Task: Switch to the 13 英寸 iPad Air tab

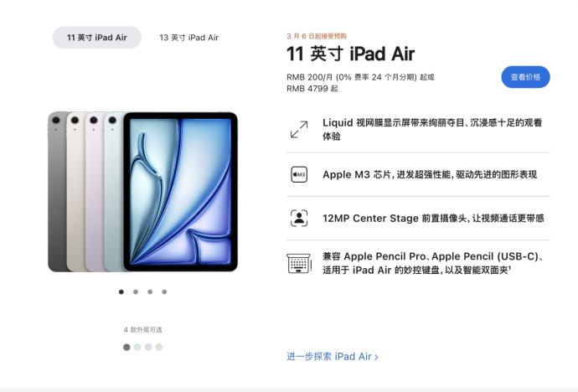Action: coord(188,38)
